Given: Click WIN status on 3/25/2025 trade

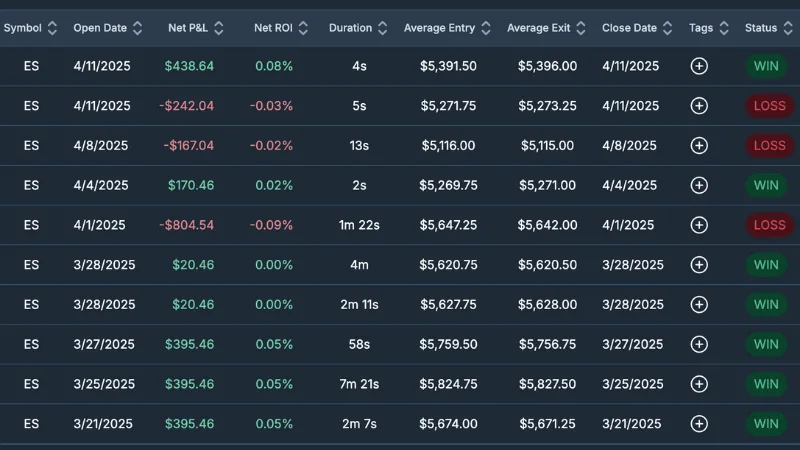Looking at the screenshot, I should pyautogui.click(x=766, y=384).
